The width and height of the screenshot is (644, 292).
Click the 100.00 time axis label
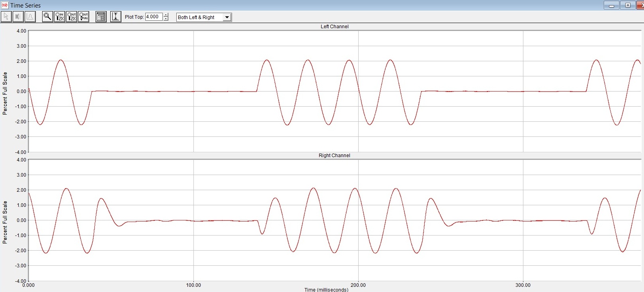point(193,285)
